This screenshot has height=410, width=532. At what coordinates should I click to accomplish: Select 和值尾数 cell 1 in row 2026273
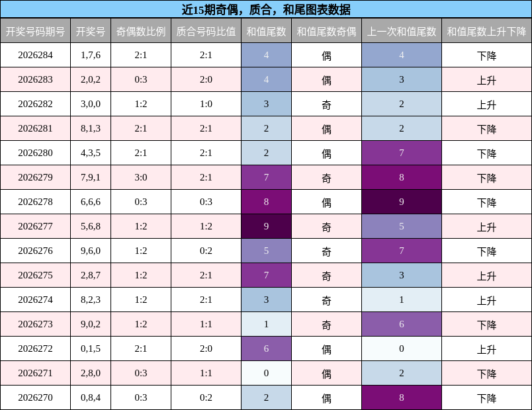coord(267,324)
